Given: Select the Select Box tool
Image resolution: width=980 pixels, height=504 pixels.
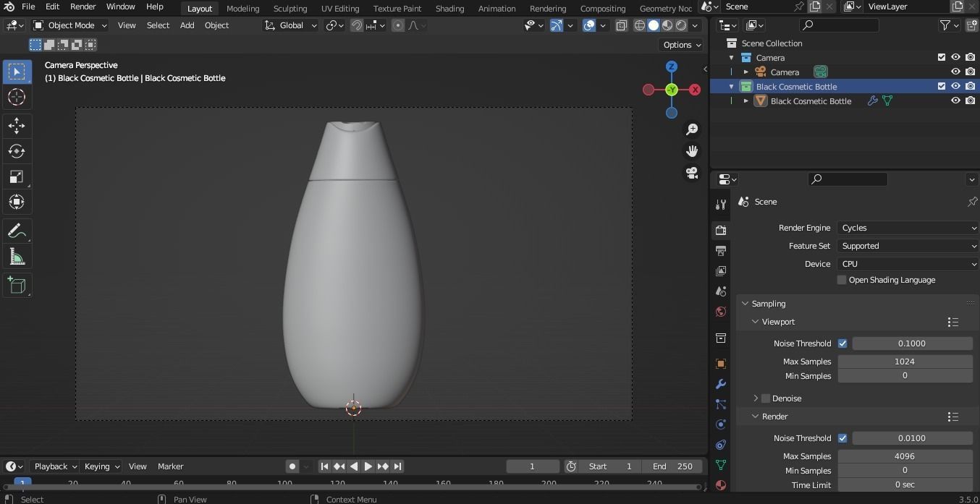Looking at the screenshot, I should [17, 72].
